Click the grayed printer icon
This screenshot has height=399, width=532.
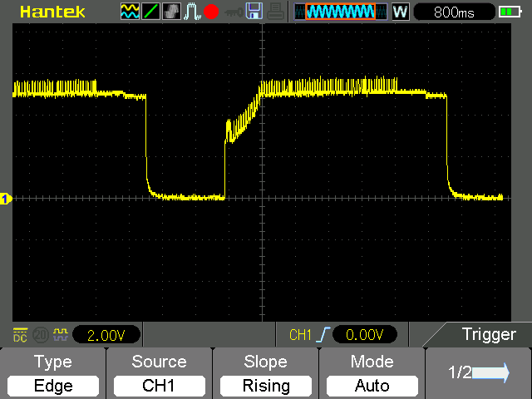click(x=275, y=11)
